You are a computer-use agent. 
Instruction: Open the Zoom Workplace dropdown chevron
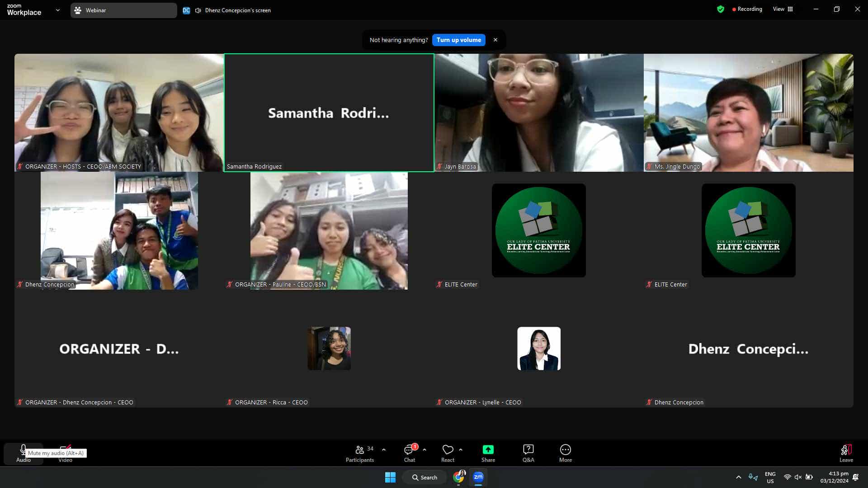pyautogui.click(x=57, y=10)
